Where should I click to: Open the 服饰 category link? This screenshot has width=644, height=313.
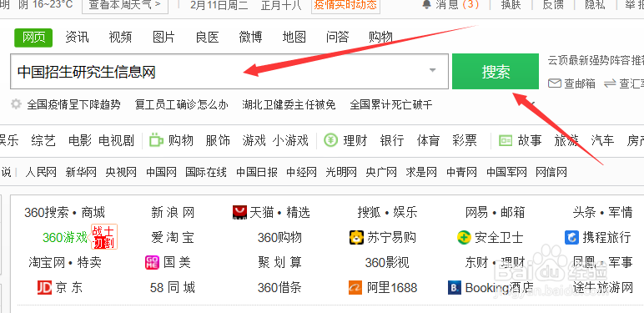218,141
